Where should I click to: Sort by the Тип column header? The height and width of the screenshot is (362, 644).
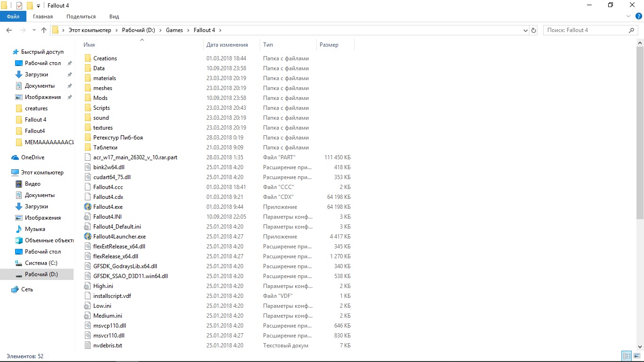288,45
